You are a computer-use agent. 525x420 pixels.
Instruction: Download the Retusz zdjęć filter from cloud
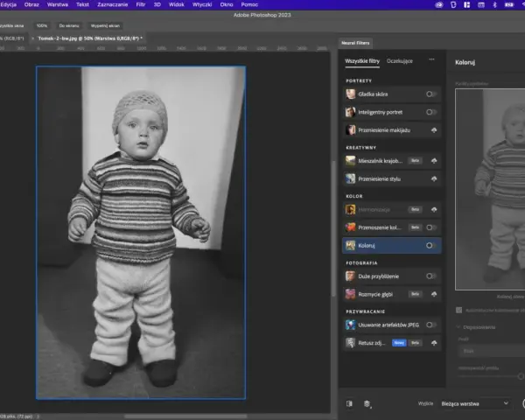pyautogui.click(x=434, y=343)
